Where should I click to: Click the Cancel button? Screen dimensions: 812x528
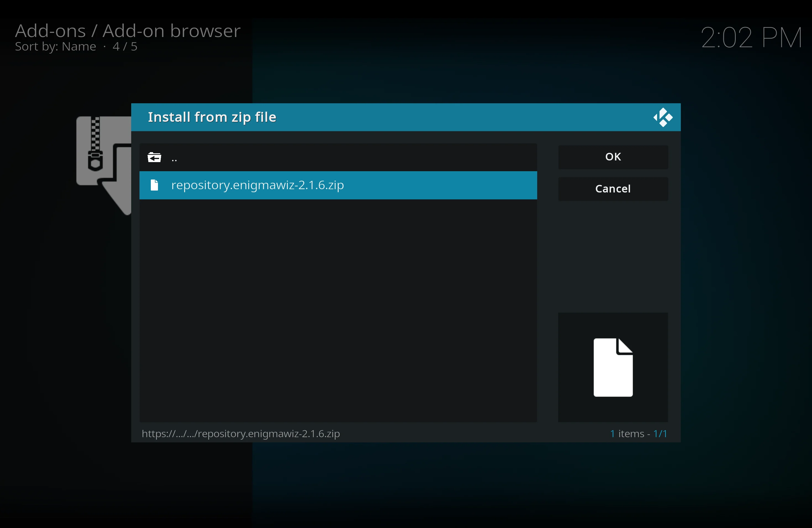coord(613,189)
